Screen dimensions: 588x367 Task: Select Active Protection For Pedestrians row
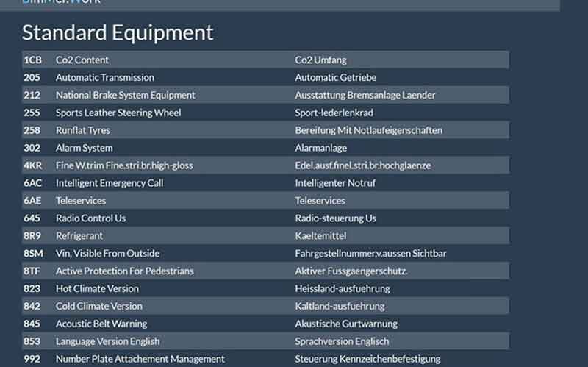(124, 271)
